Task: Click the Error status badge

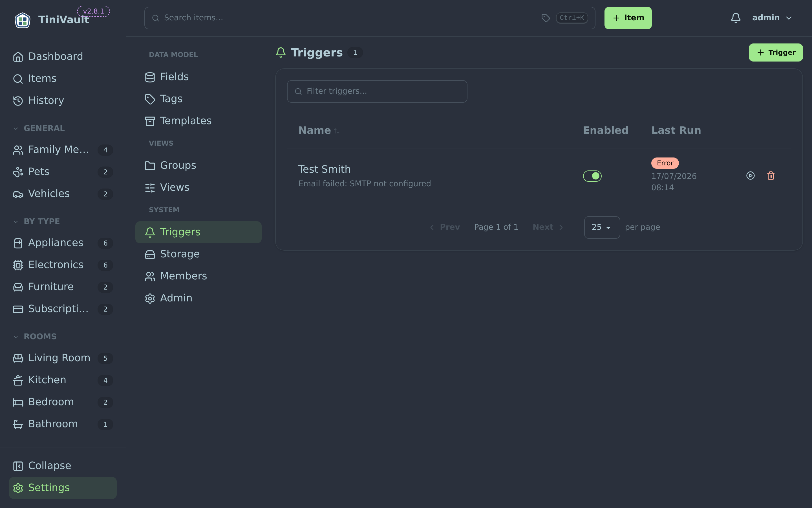Action: (x=665, y=163)
